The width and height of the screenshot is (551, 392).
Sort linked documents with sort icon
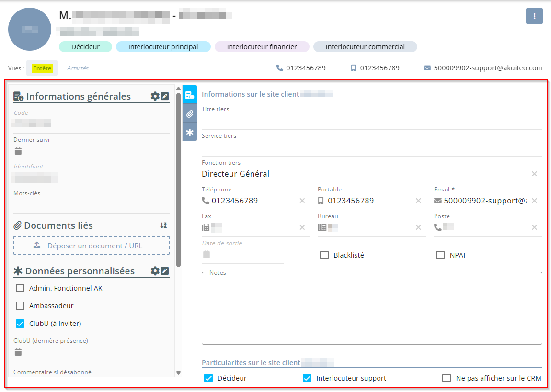pos(163,225)
